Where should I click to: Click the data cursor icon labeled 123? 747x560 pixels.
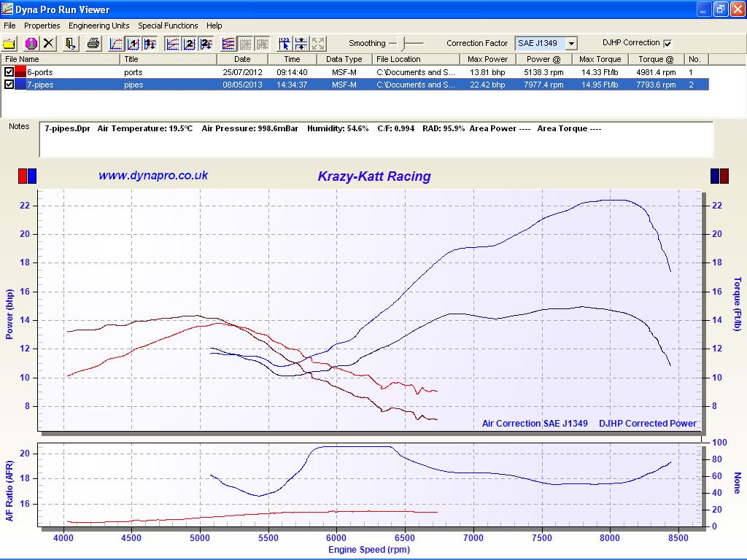tap(285, 44)
